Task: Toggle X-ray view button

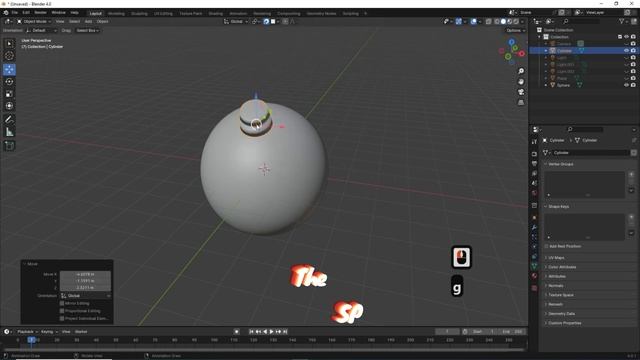Action: (489, 22)
